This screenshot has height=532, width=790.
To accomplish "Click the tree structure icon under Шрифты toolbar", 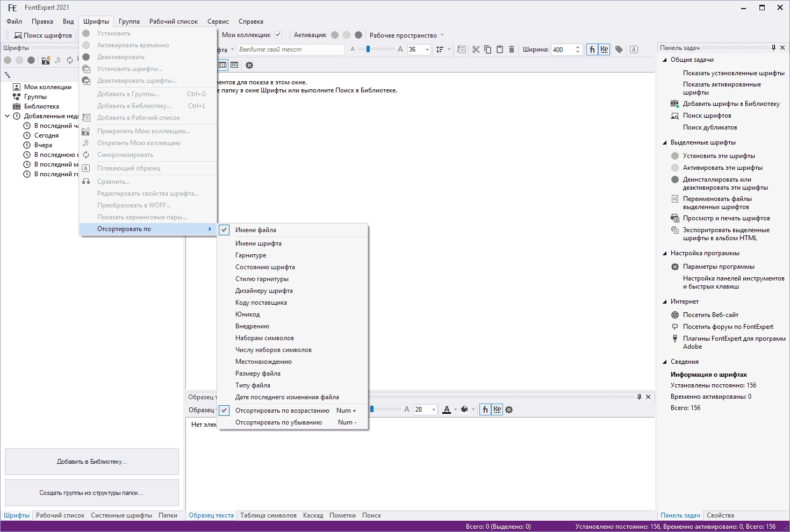I will (8, 75).
